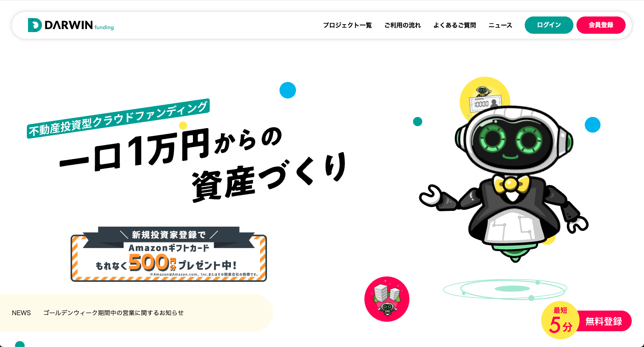Open the プロジェクト一覧 menu item
644x347 pixels.
pos(347,25)
